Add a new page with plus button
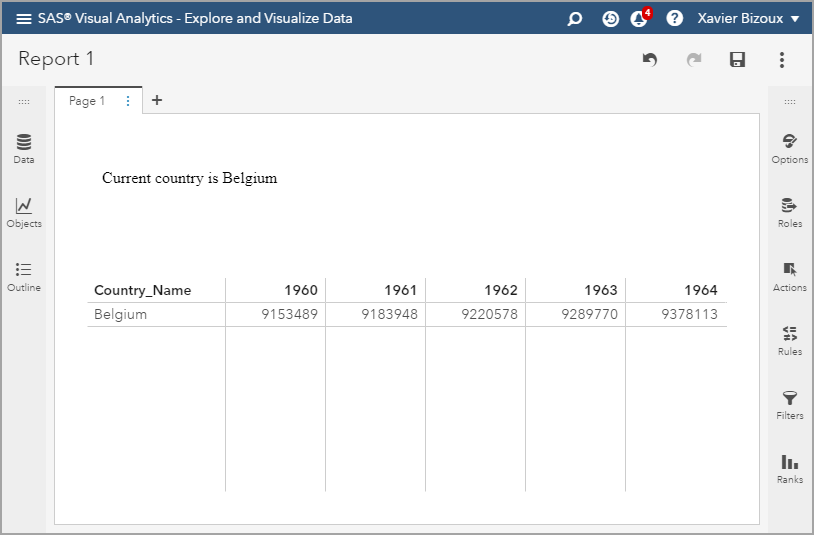Screen dimensions: 814x535 [x=157, y=100]
